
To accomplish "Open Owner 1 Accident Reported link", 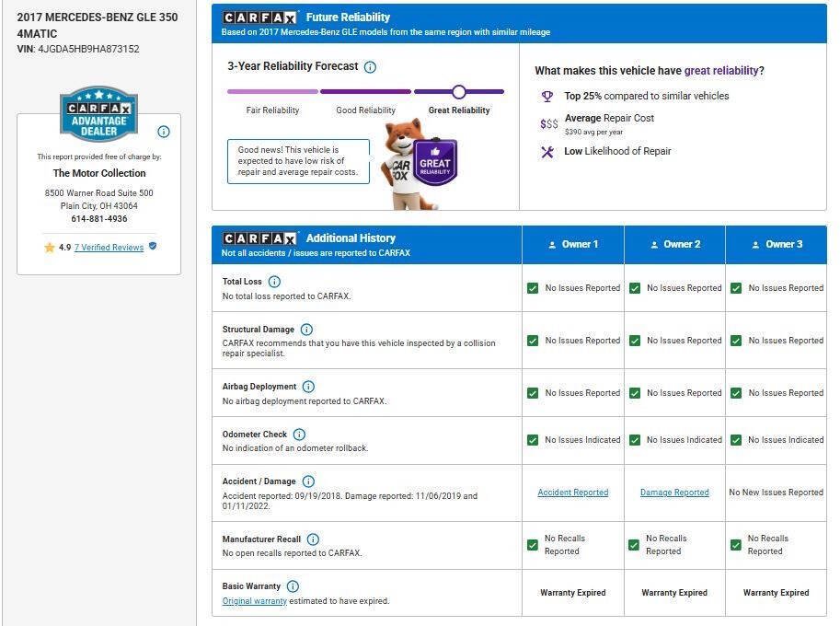I will (572, 493).
